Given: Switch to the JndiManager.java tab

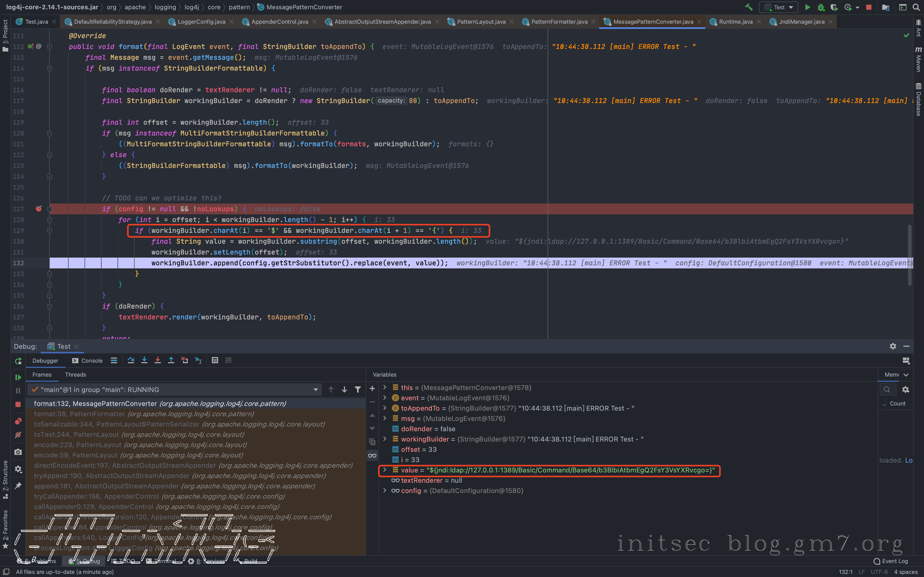Looking at the screenshot, I should (802, 22).
